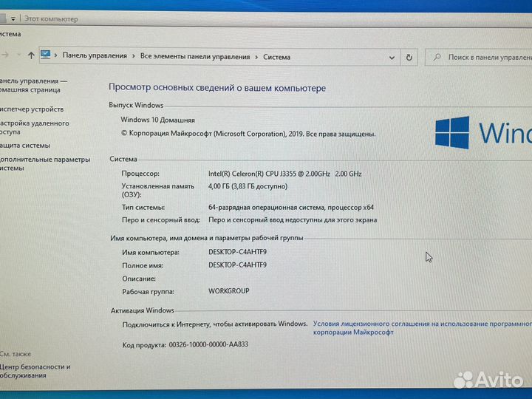The image size is (532, 399).
Task: Click 64-разрядная операционная система text
Action: (x=291, y=207)
